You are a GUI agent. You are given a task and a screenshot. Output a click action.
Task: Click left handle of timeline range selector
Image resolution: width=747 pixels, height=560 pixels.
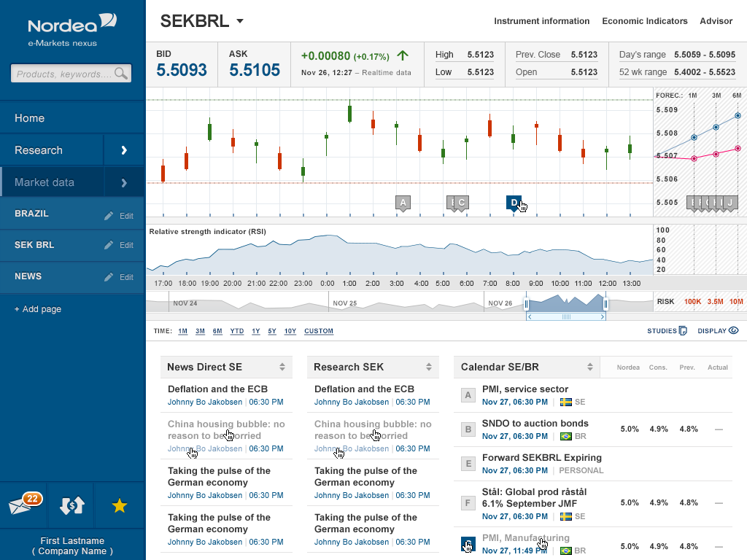[x=527, y=303]
